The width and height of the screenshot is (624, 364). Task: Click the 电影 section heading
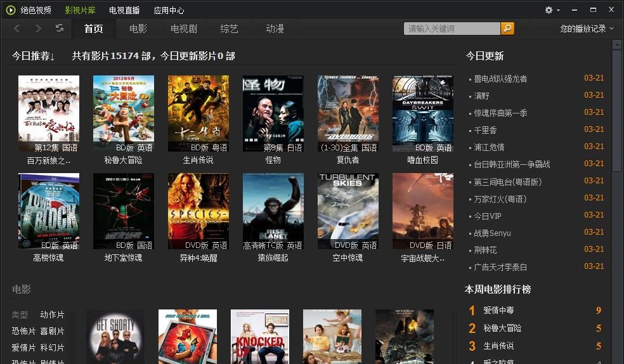tap(22, 289)
